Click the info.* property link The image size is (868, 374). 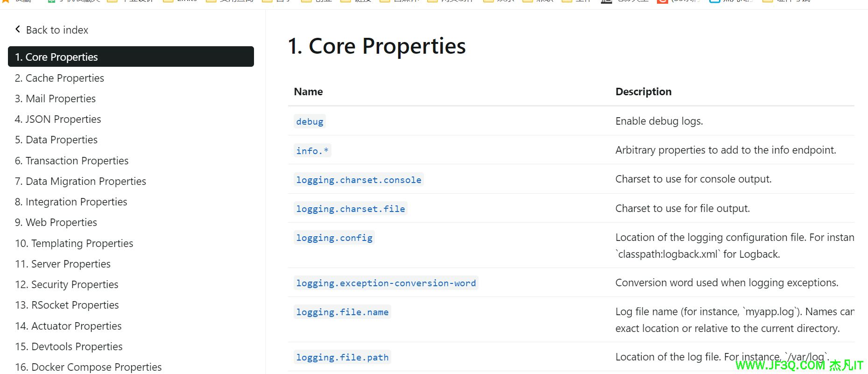pyautogui.click(x=312, y=151)
